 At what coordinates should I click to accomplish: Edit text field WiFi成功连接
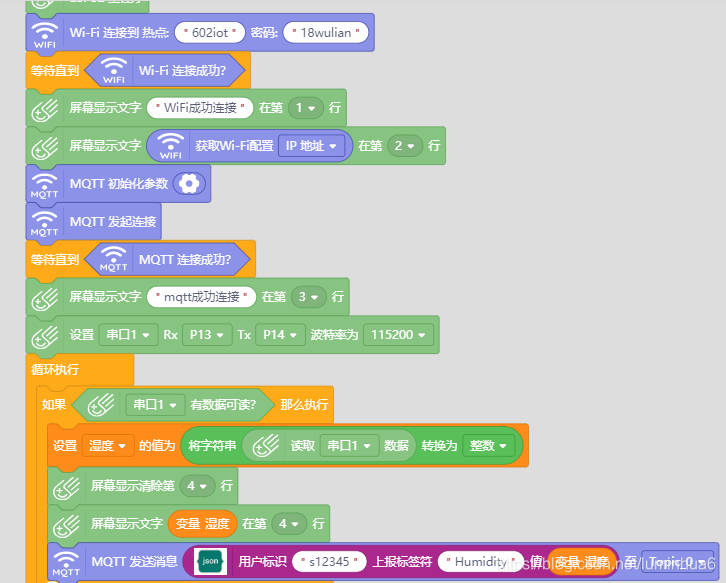(200, 108)
